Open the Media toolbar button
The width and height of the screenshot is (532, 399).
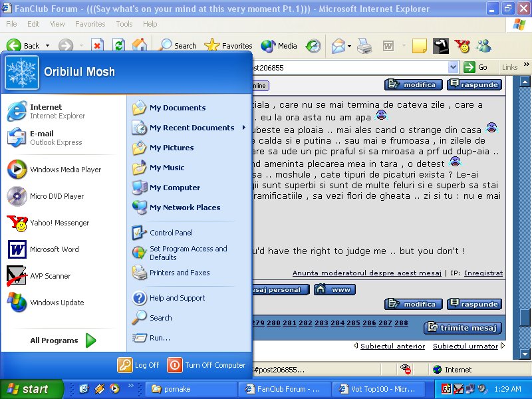(x=279, y=45)
